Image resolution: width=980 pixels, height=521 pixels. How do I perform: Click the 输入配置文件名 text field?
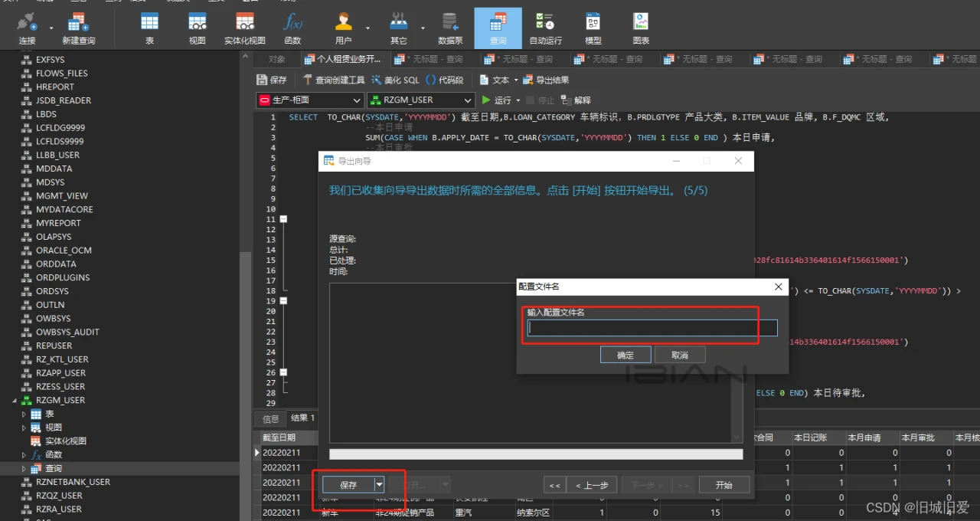(652, 328)
